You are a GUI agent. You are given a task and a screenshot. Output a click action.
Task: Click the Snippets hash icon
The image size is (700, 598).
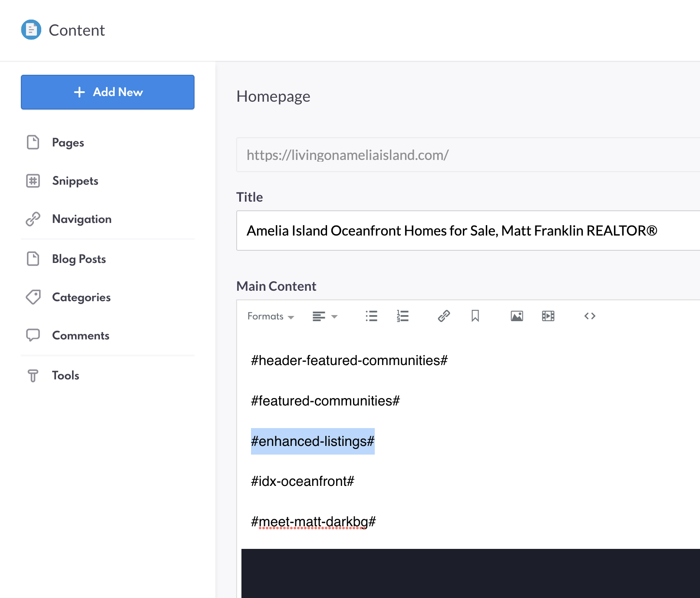[33, 180]
